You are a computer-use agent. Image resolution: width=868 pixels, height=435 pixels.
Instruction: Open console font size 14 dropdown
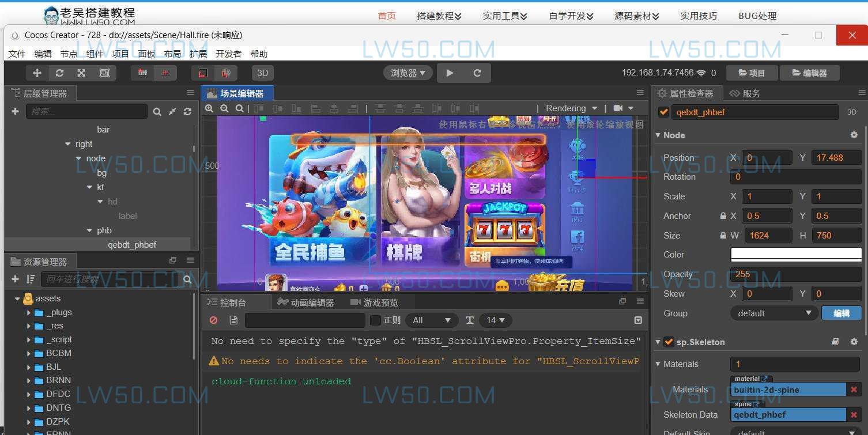tap(496, 320)
